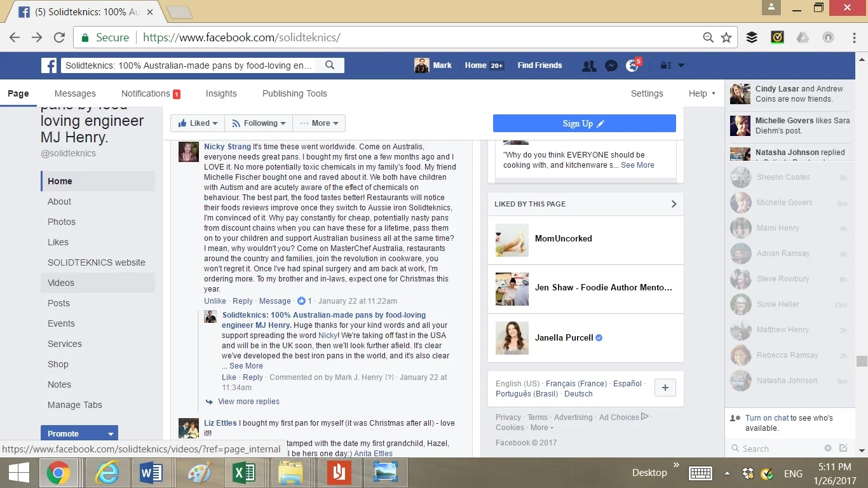Open the on-screen keyboard tray icon

click(x=700, y=473)
